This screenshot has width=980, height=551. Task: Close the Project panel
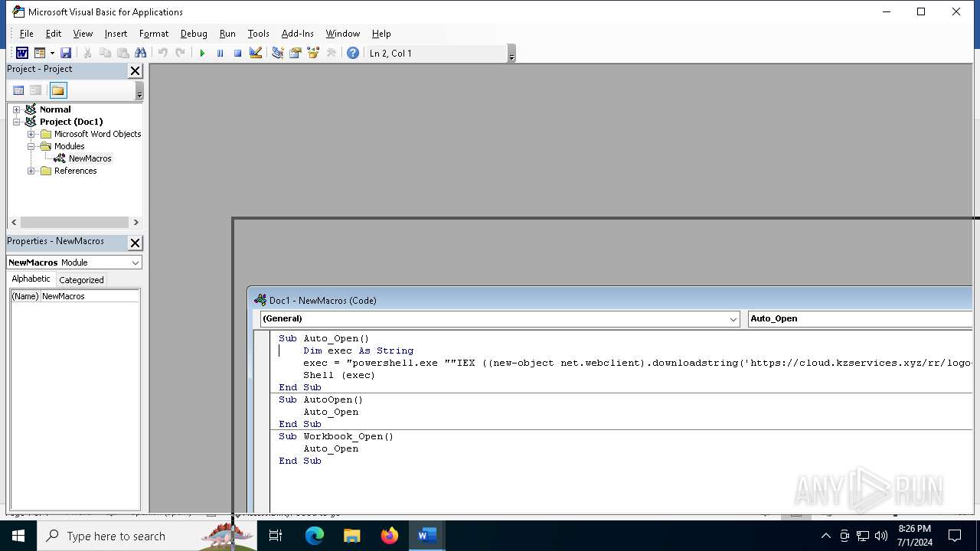point(135,70)
